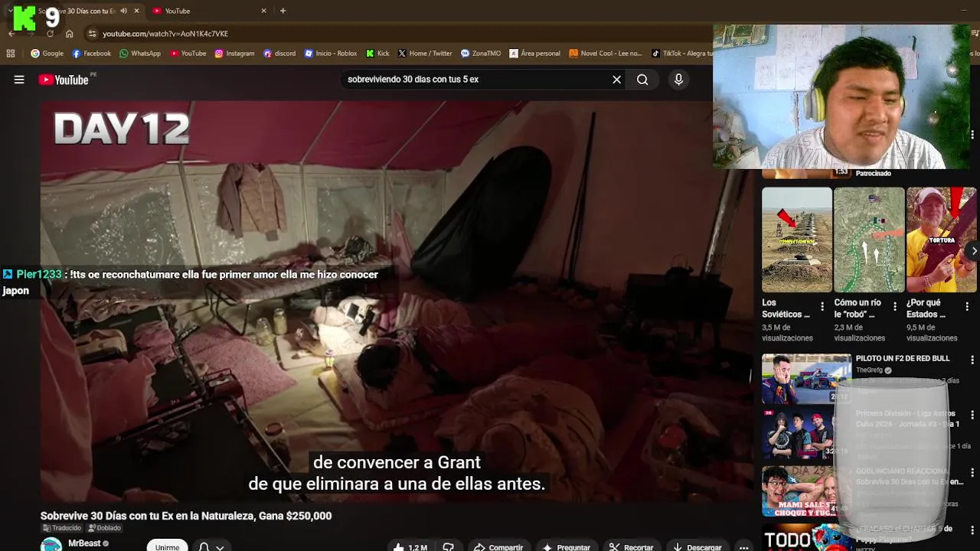The image size is (980, 551).
Task: Open 'PILOTO UN F2 DE RED BULL' thumbnail
Action: 806,378
